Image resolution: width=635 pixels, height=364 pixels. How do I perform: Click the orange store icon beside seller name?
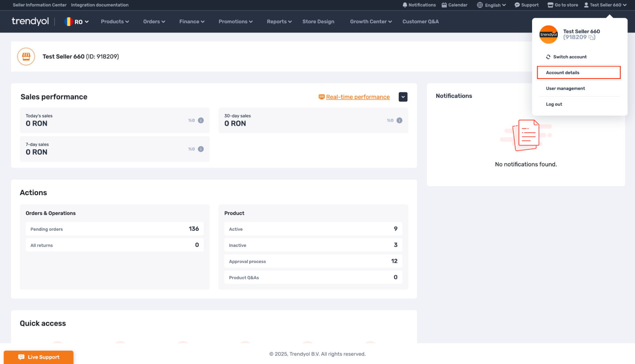click(26, 56)
